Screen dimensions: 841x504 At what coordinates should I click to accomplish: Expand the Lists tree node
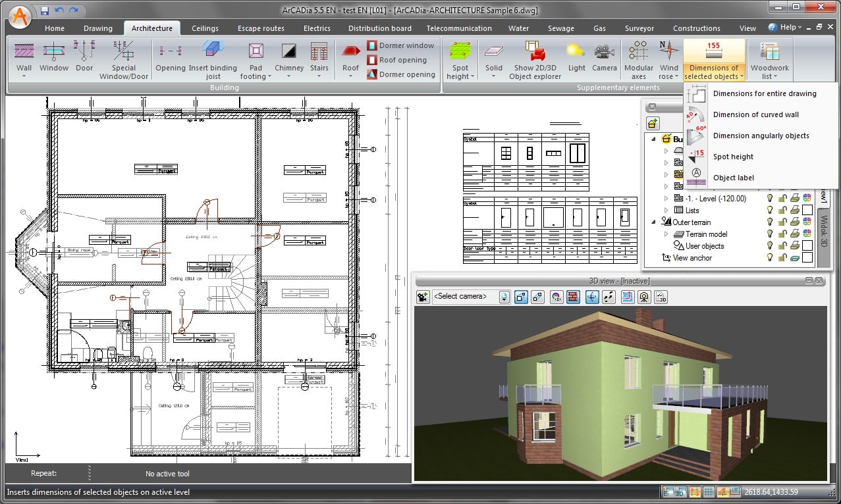click(x=666, y=211)
